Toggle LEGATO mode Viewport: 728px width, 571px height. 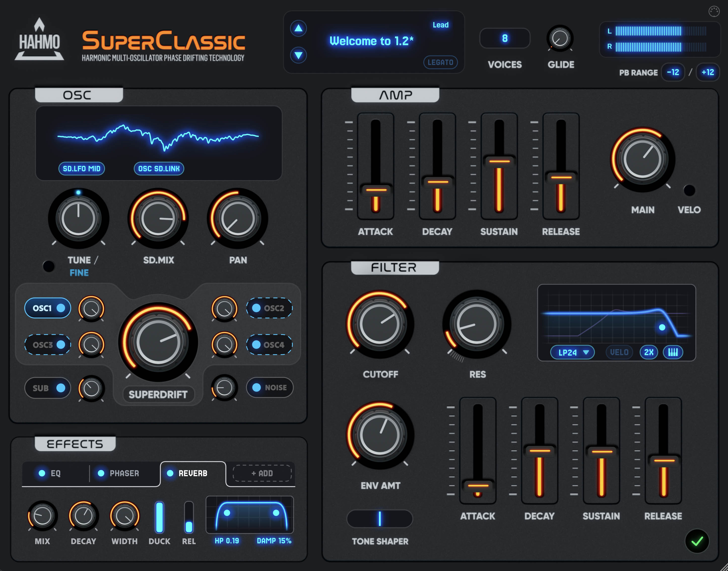440,62
